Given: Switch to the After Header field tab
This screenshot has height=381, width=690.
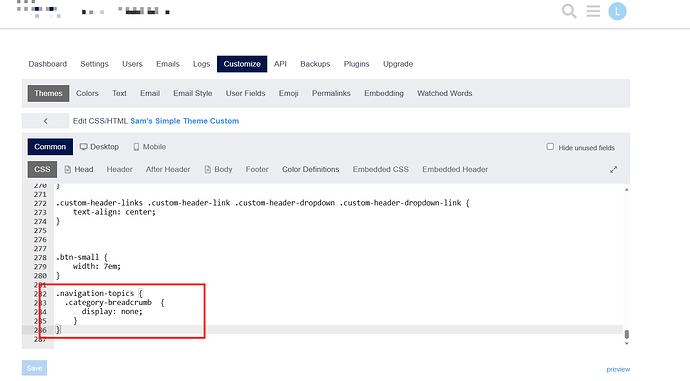Looking at the screenshot, I should [x=168, y=169].
